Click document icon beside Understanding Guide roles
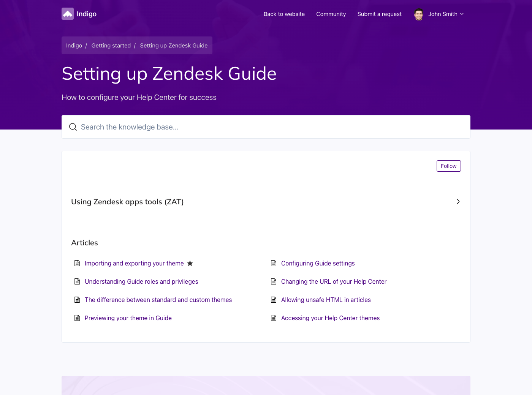The width and height of the screenshot is (532, 395). pyautogui.click(x=77, y=282)
